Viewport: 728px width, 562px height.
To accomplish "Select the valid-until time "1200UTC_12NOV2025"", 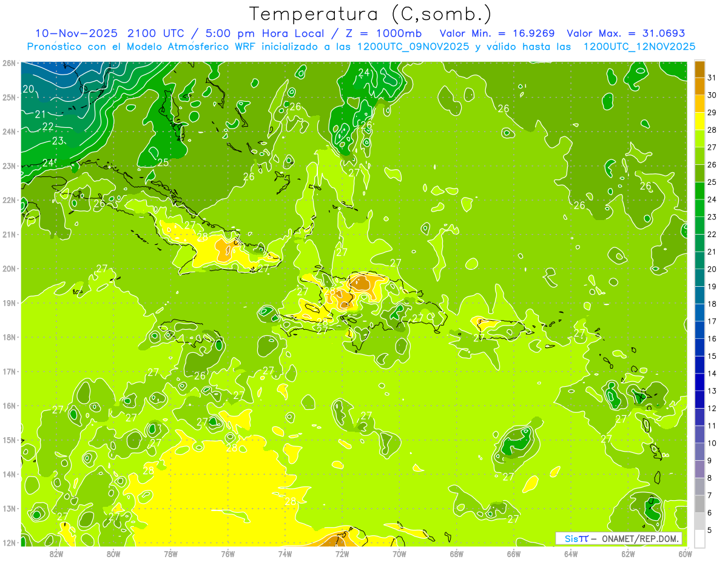I will point(639,47).
